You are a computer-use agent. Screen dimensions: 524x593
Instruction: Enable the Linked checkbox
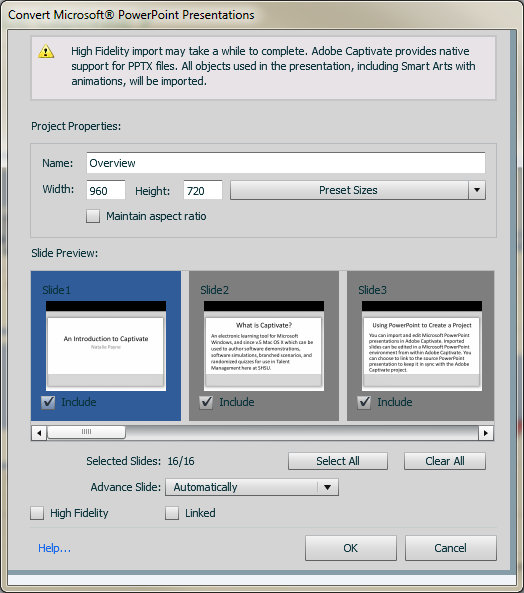172,513
